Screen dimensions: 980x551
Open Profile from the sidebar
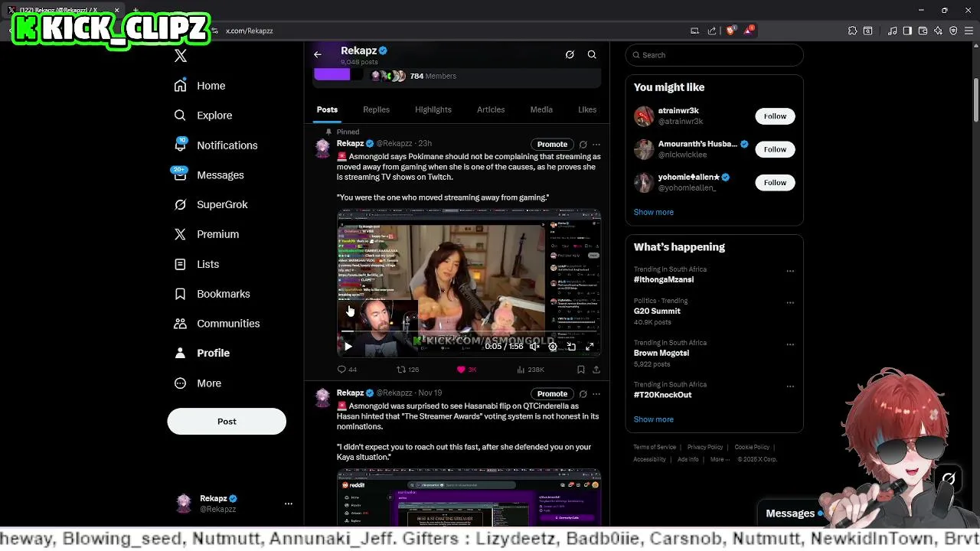point(202,353)
